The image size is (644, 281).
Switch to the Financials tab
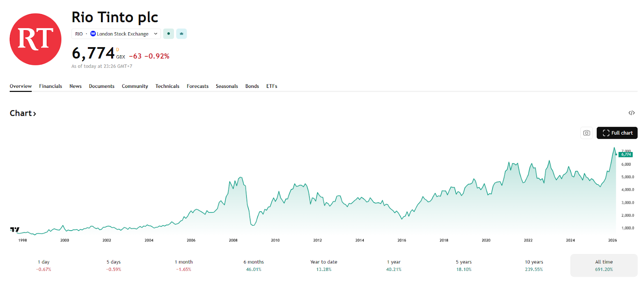(50, 86)
